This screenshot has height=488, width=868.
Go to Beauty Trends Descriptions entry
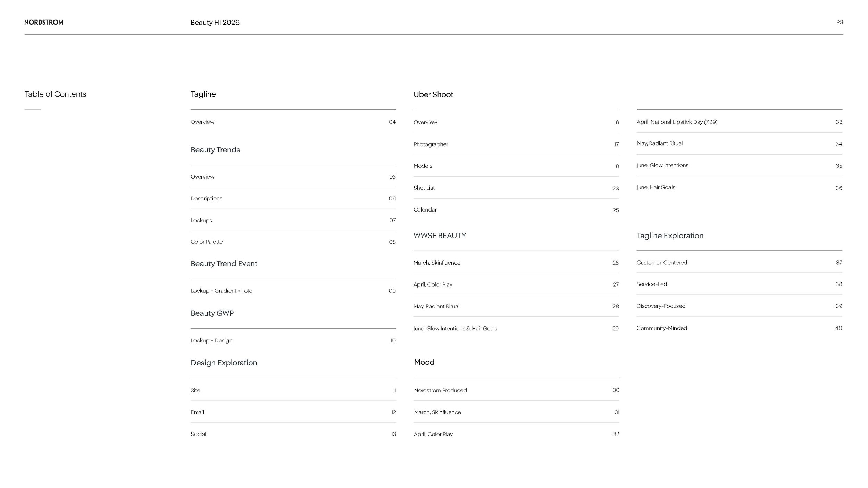coord(206,198)
